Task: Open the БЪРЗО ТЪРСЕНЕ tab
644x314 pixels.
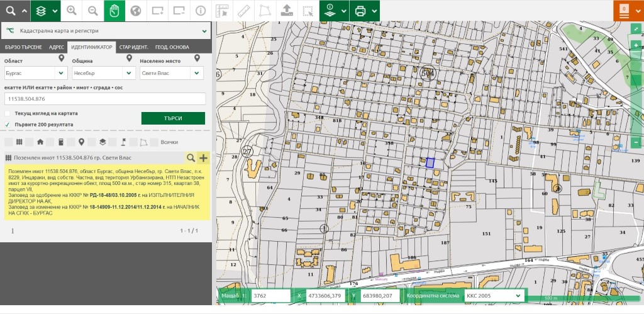Action: (x=23, y=47)
